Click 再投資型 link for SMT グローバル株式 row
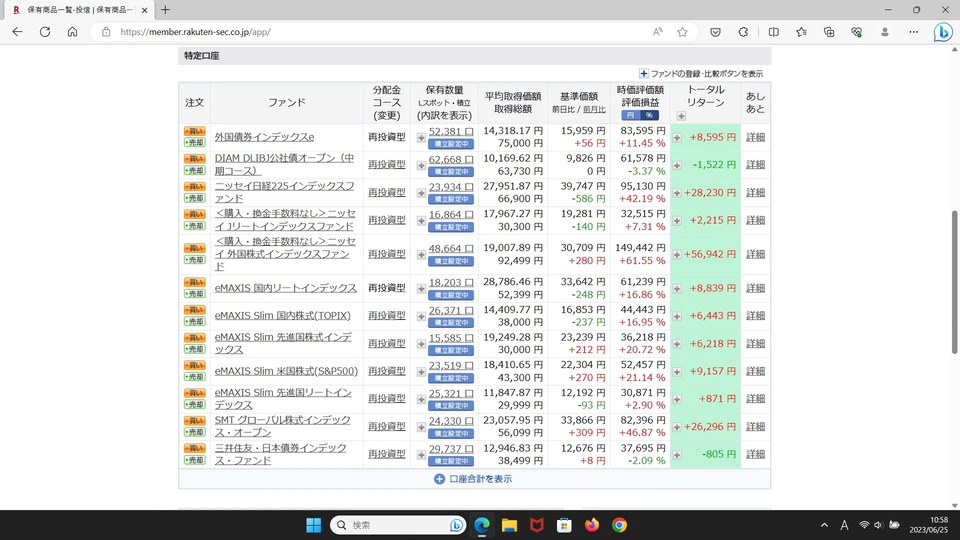Viewport: 960px width, 540px height. (x=387, y=426)
